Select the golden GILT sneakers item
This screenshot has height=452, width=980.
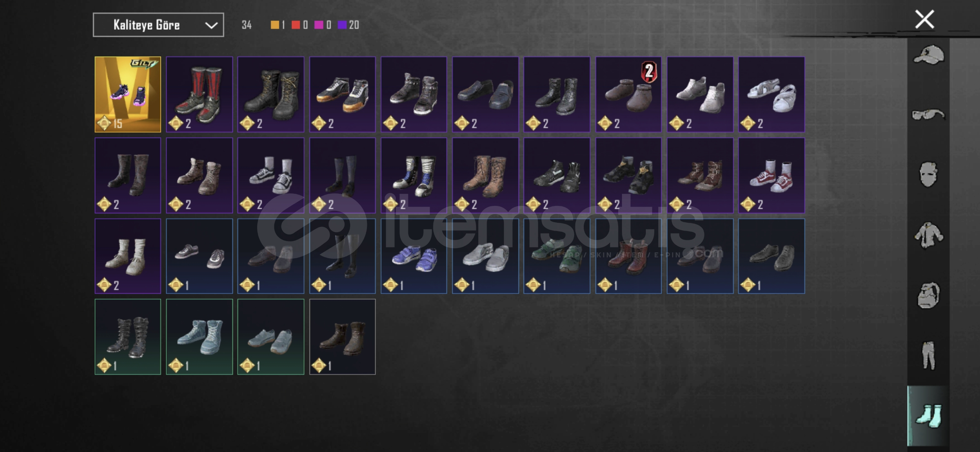[128, 95]
